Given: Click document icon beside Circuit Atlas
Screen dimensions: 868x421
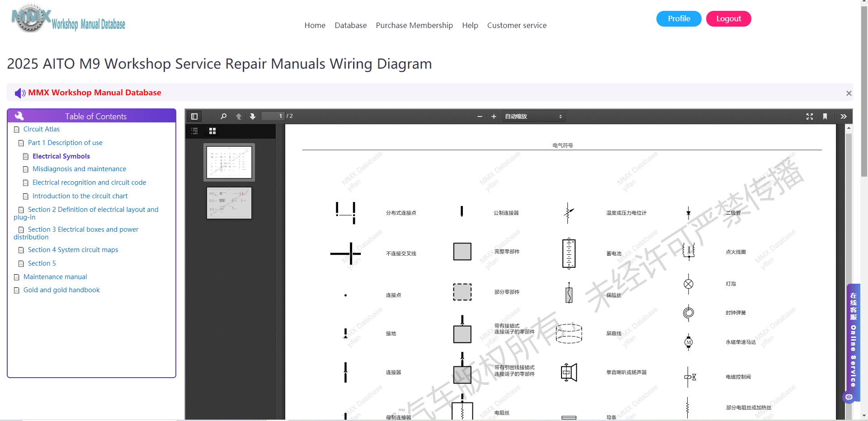Looking at the screenshot, I should click(17, 130).
